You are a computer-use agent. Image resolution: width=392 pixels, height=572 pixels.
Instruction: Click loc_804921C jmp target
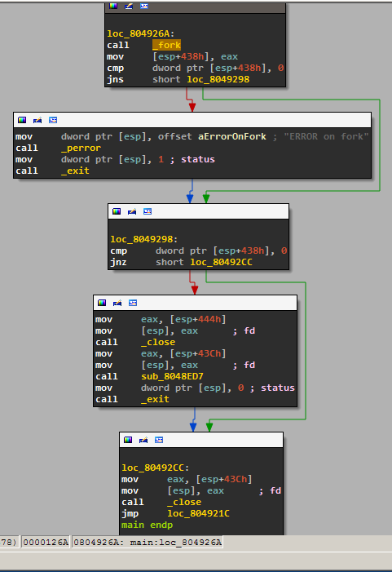[x=199, y=513]
